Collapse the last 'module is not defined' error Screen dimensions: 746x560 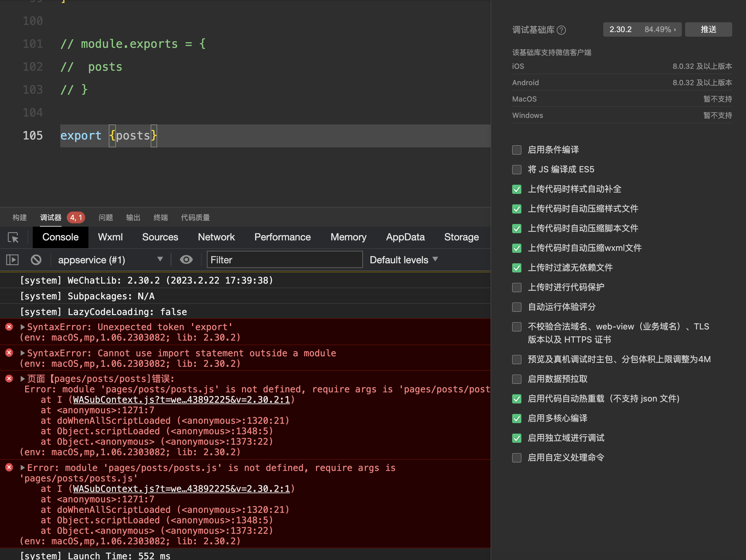pyautogui.click(x=23, y=468)
